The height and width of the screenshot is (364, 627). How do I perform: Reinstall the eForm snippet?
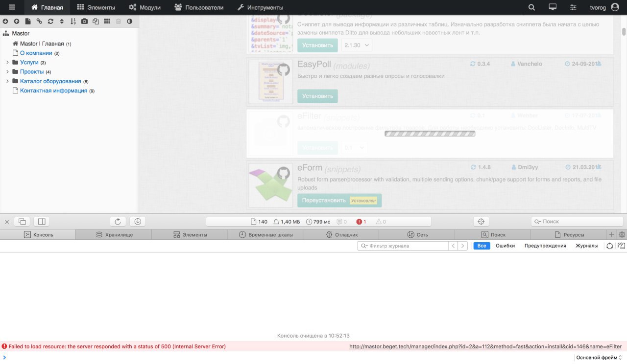click(x=339, y=200)
